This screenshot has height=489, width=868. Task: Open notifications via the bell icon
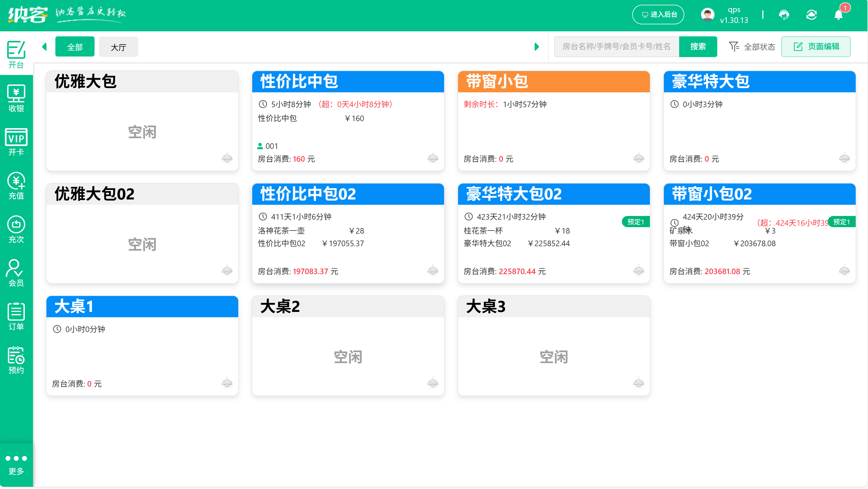[838, 15]
